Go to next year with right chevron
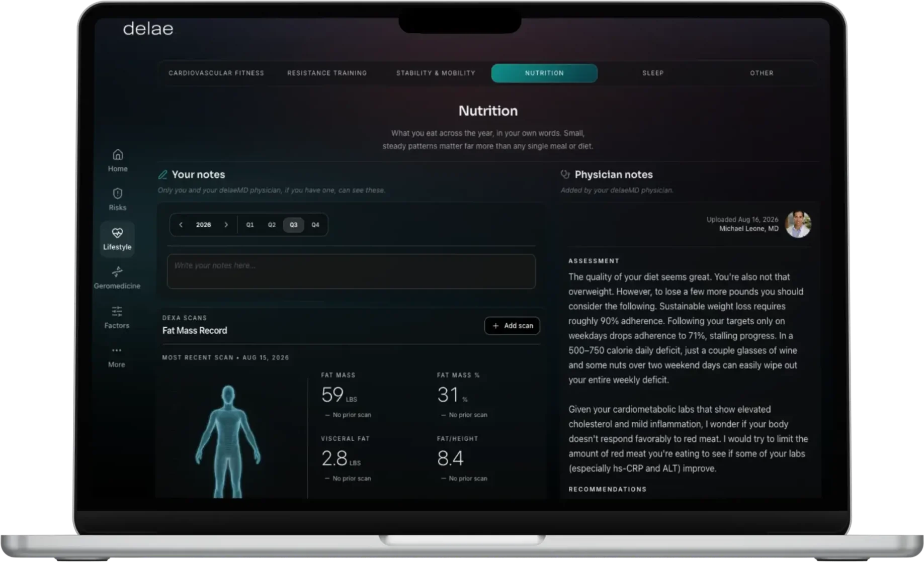Image resolution: width=924 pixels, height=562 pixels. point(226,225)
